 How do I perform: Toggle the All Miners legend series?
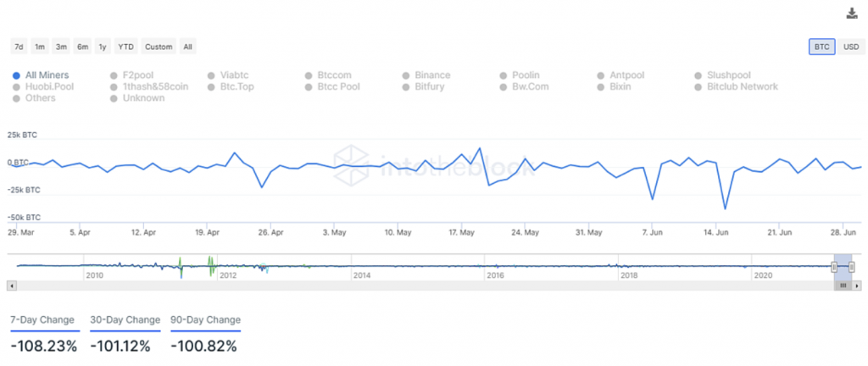point(47,75)
